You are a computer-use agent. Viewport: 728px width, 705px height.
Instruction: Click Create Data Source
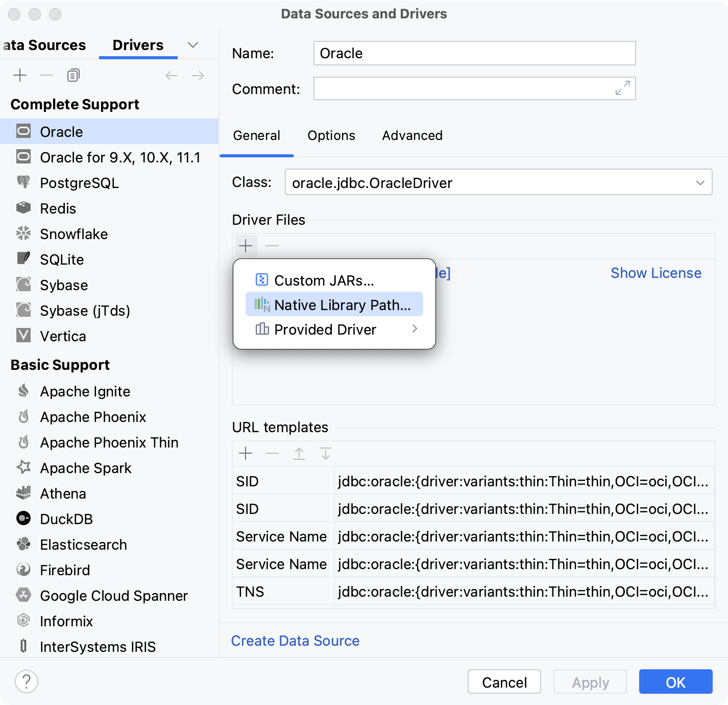coord(295,641)
